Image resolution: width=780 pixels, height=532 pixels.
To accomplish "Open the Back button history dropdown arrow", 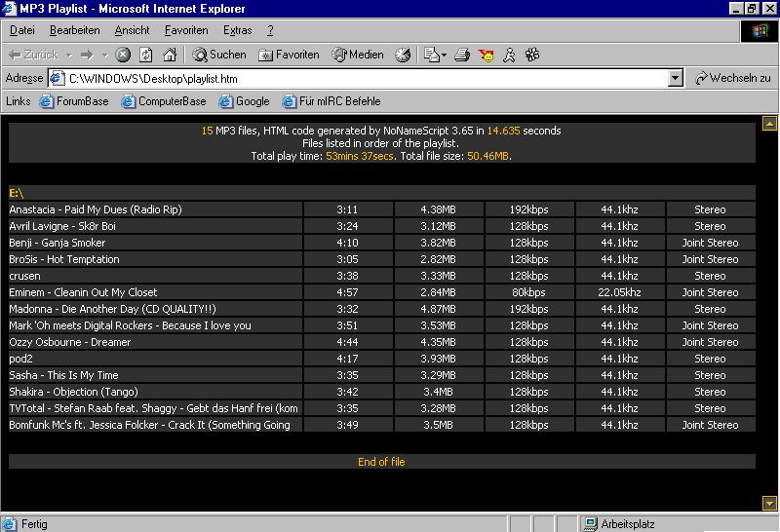I will (x=69, y=55).
